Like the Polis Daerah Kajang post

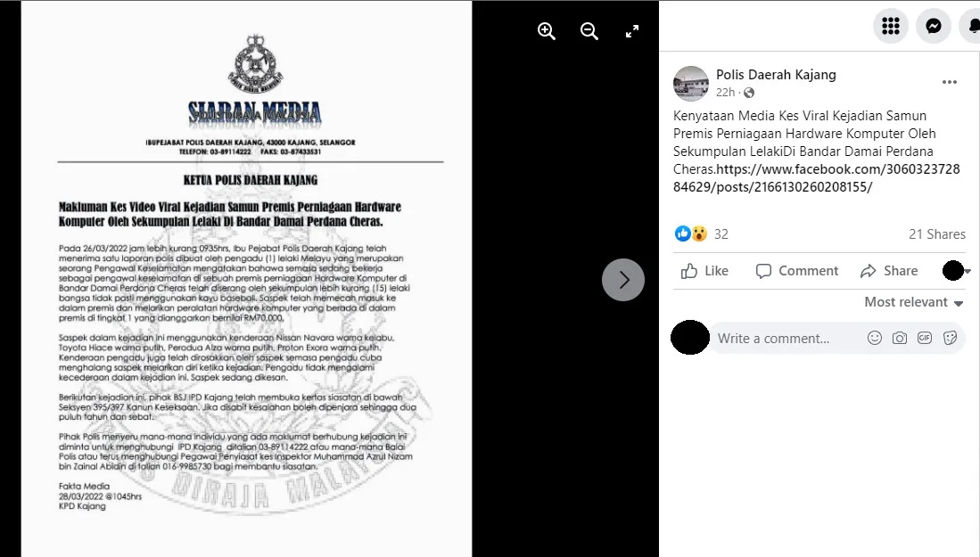click(x=704, y=270)
